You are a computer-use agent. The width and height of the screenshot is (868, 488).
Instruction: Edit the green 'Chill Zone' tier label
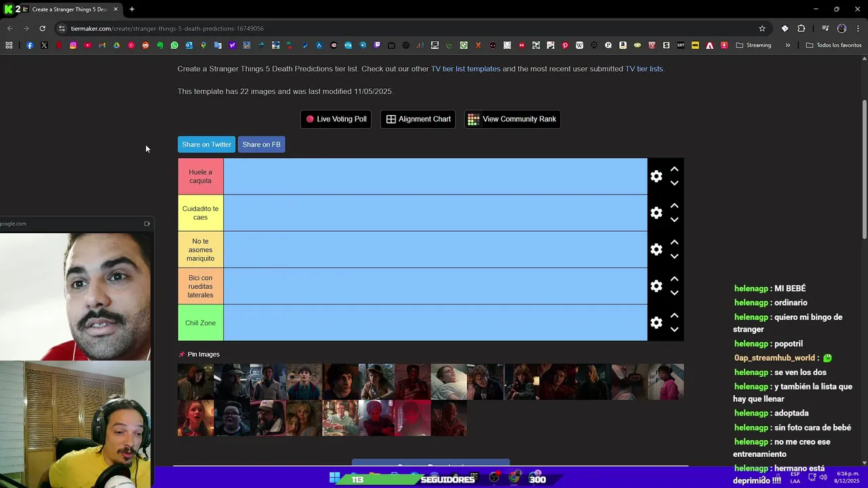tap(200, 323)
